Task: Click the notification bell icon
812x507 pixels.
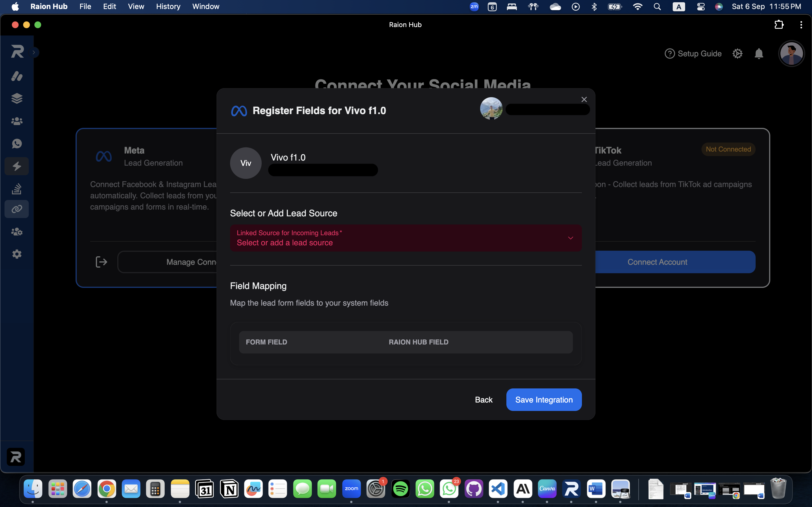Action: pyautogui.click(x=759, y=54)
